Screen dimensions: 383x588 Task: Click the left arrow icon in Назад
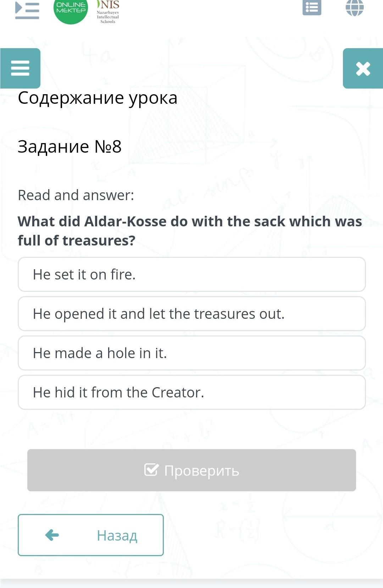tap(52, 535)
